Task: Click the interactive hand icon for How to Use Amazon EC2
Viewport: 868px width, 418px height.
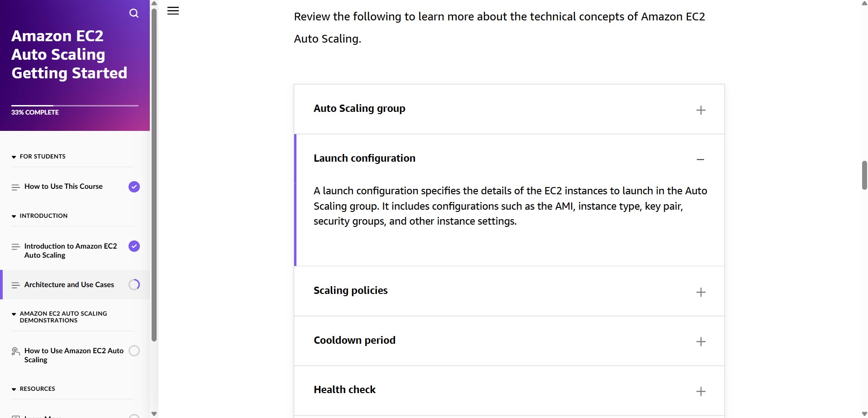Action: [15, 351]
